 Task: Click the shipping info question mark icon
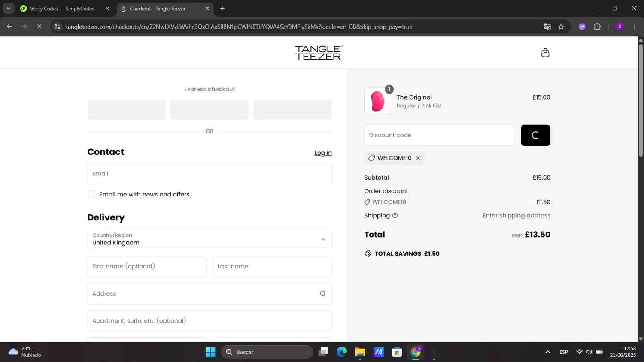point(395,216)
